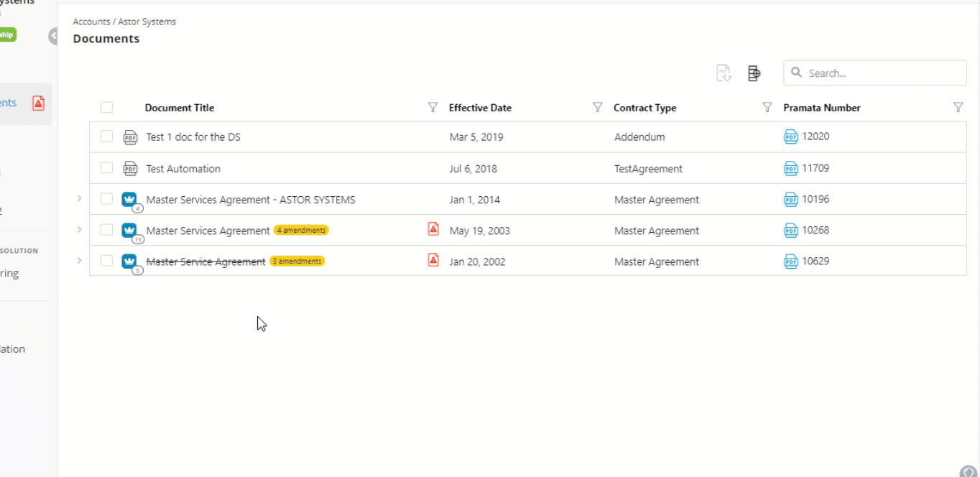Viewport: 980px width, 477px height.
Task: Click crown icon of ASTOR SYSTEMS agreement
Action: (129, 199)
